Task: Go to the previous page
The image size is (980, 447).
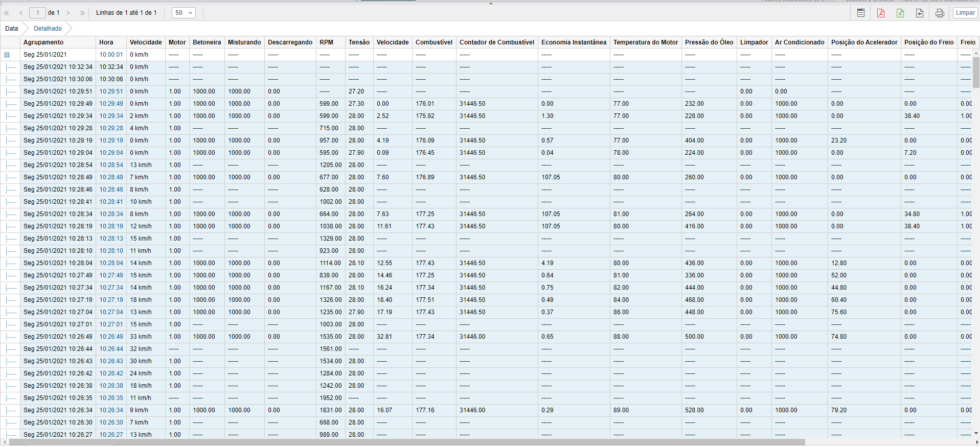Action: coord(21,13)
